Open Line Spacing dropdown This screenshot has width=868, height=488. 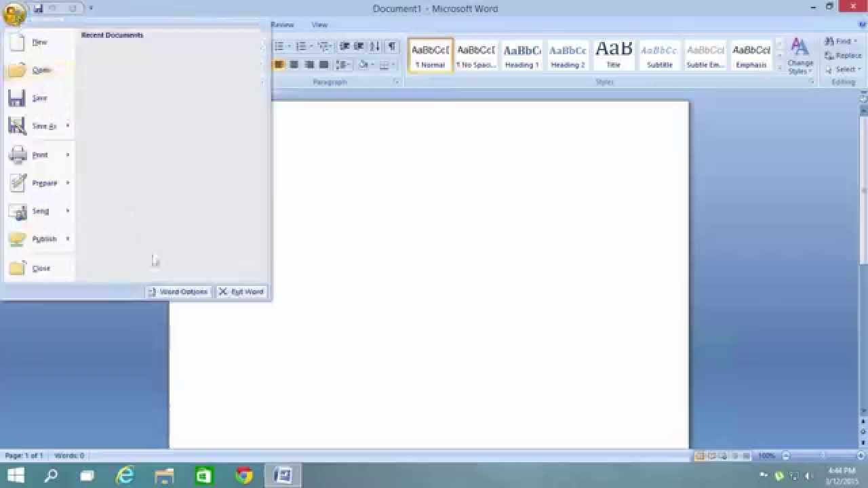pos(342,65)
